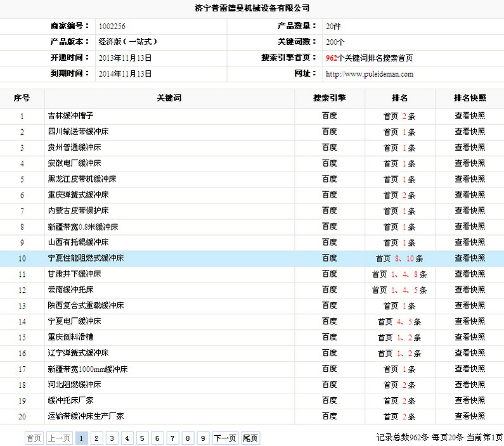Screen dimensions: 504x446
Task: View snapshot for 贵州普通缓冲床 row
Action: point(470,148)
